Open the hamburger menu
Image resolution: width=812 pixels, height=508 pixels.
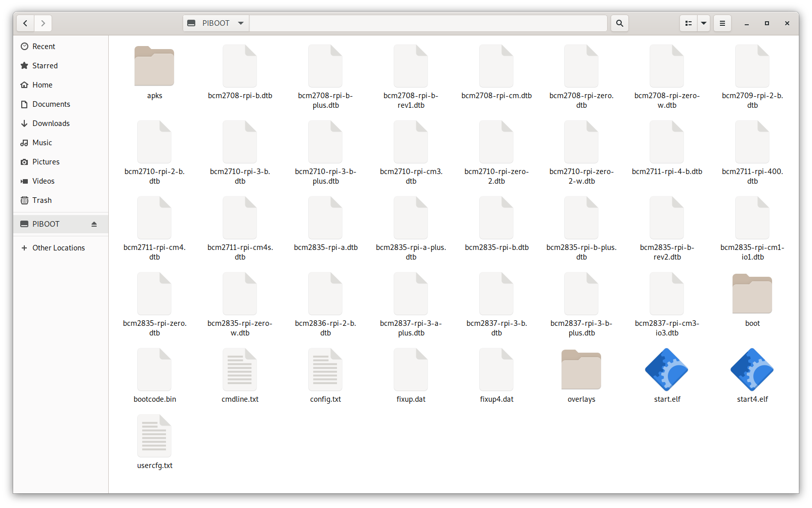pos(722,23)
